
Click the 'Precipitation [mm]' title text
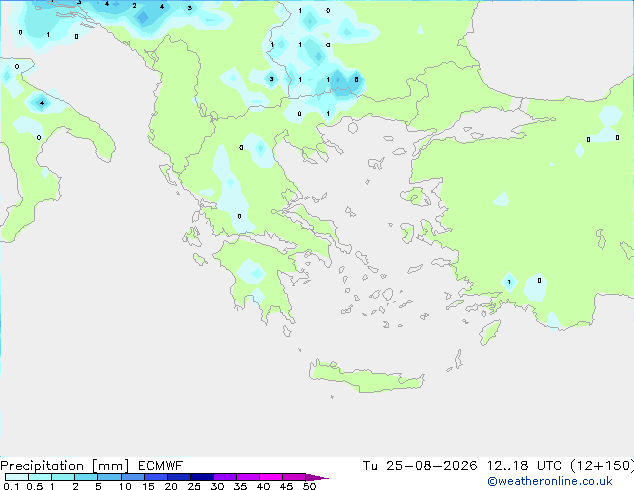[x=65, y=466]
